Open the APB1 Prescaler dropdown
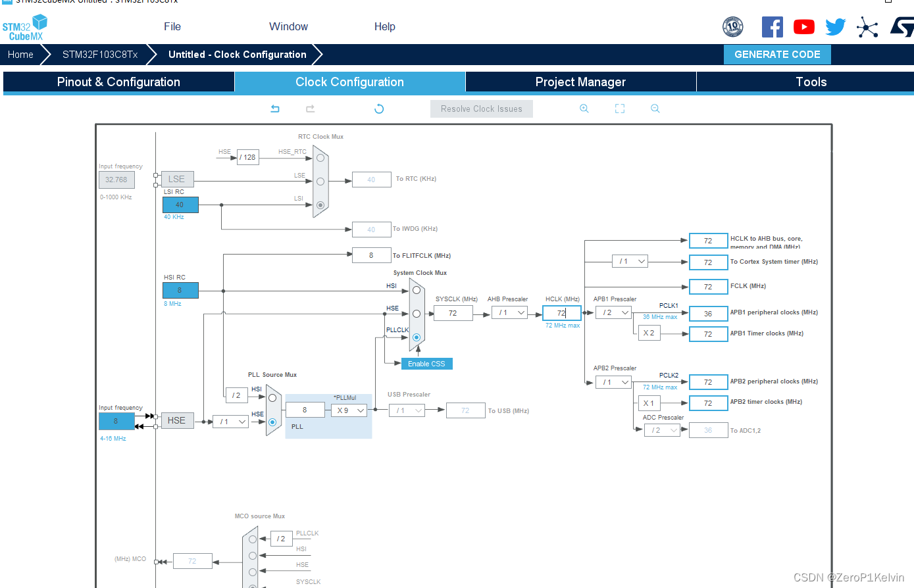914x588 pixels. 613,313
